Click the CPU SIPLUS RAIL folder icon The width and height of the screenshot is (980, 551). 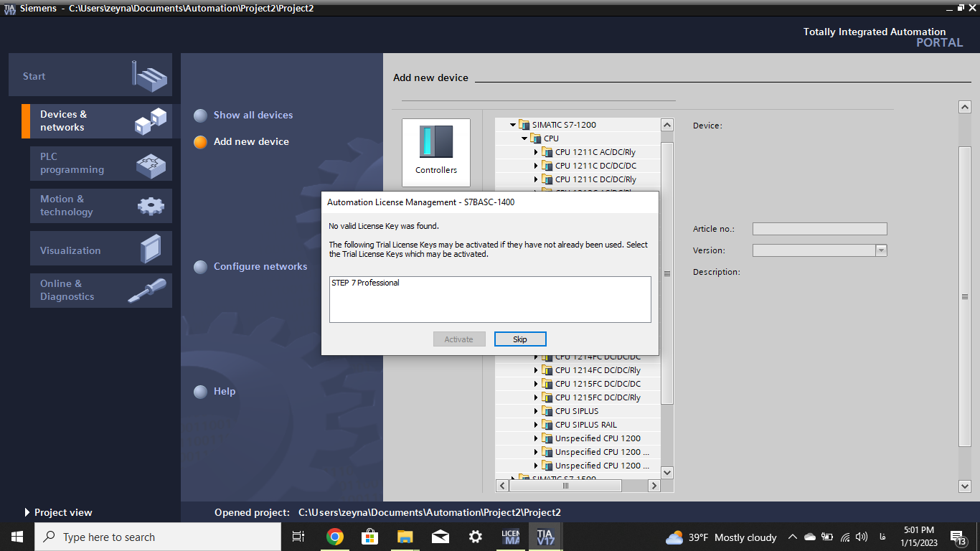click(x=547, y=425)
